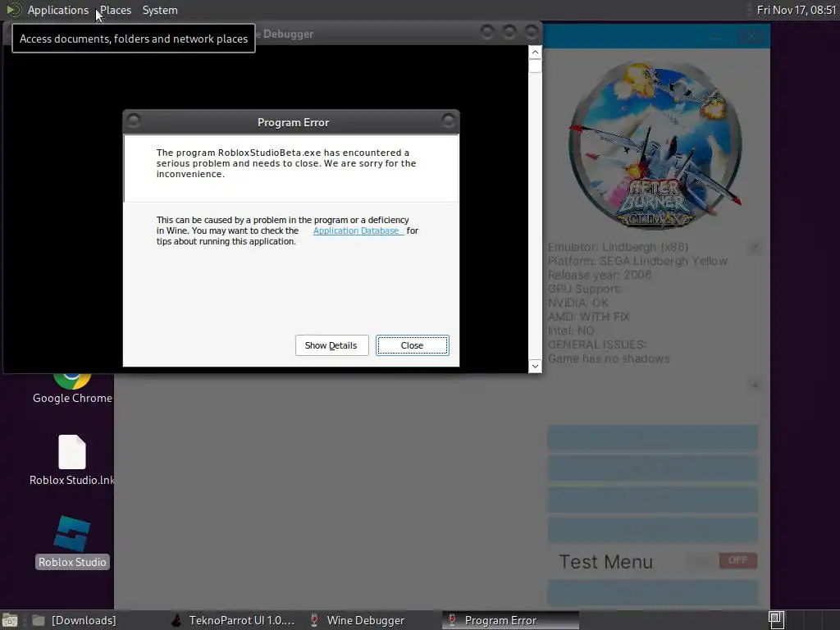Click left title bar button of Program Error
The height and width of the screenshot is (630, 840).
pos(134,121)
